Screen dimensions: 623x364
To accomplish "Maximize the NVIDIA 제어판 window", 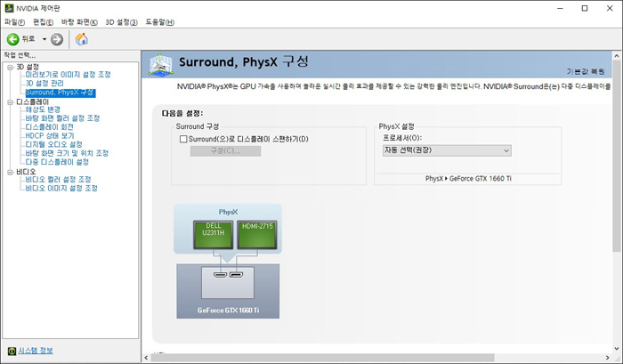I will click(585, 8).
